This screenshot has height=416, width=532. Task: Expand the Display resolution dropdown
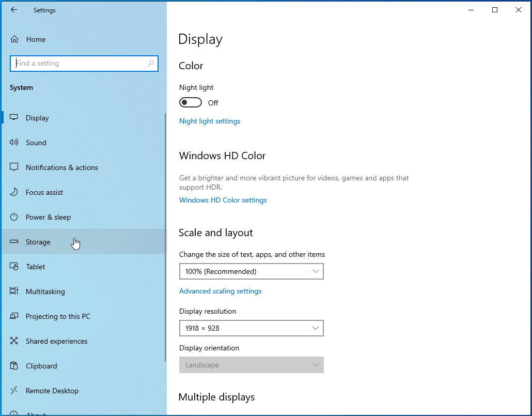[x=251, y=328]
